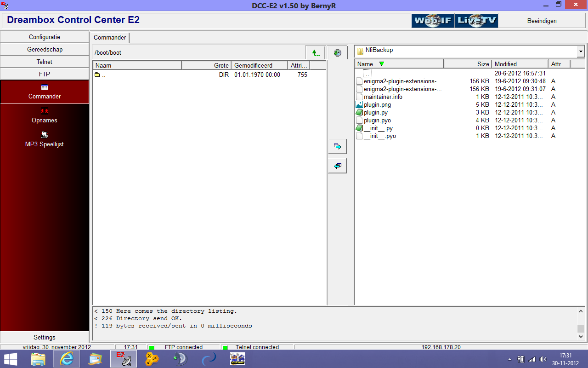Click the 192.168.178.20 status entry
Viewport: 588px width, 368px height.
tap(441, 347)
